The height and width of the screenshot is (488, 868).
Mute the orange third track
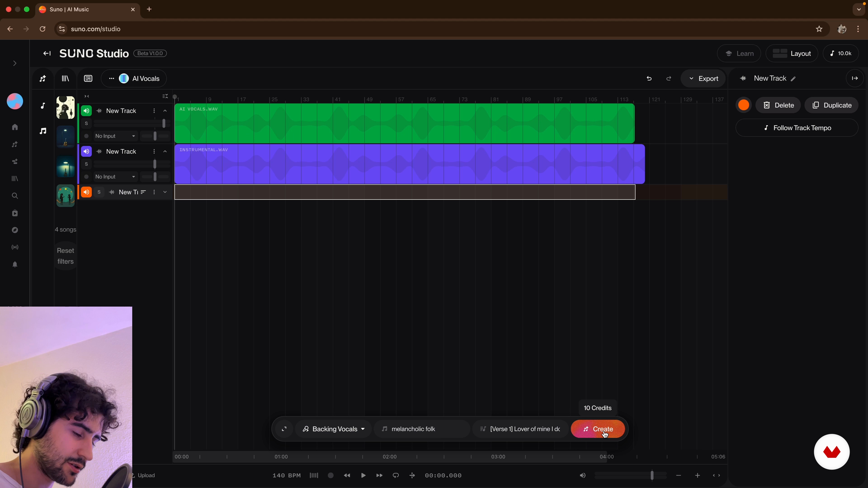point(86,192)
